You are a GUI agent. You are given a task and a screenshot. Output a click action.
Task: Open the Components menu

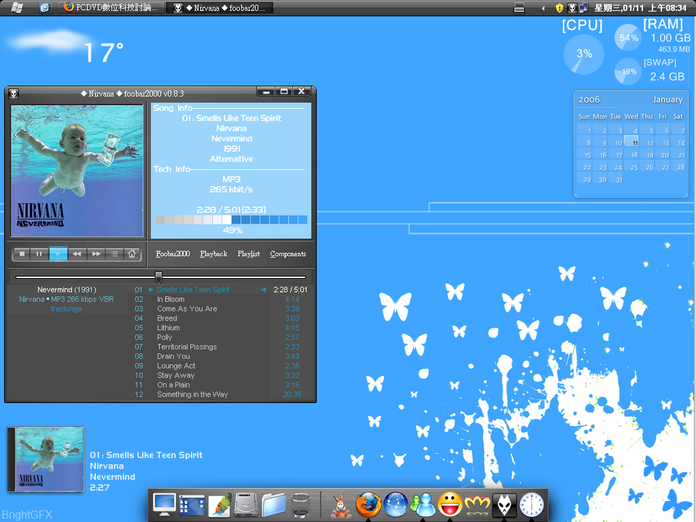click(288, 254)
